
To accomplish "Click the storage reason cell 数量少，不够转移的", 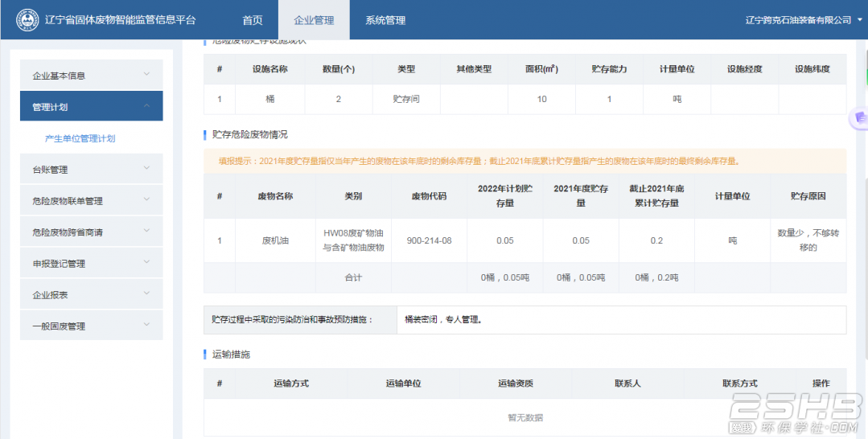I will click(808, 241).
